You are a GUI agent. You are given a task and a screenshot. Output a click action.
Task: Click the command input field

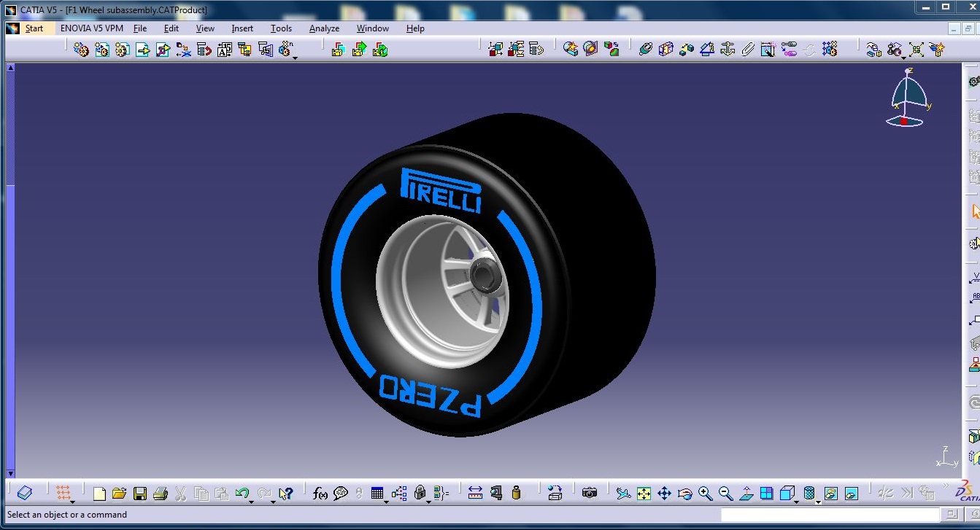point(831,515)
